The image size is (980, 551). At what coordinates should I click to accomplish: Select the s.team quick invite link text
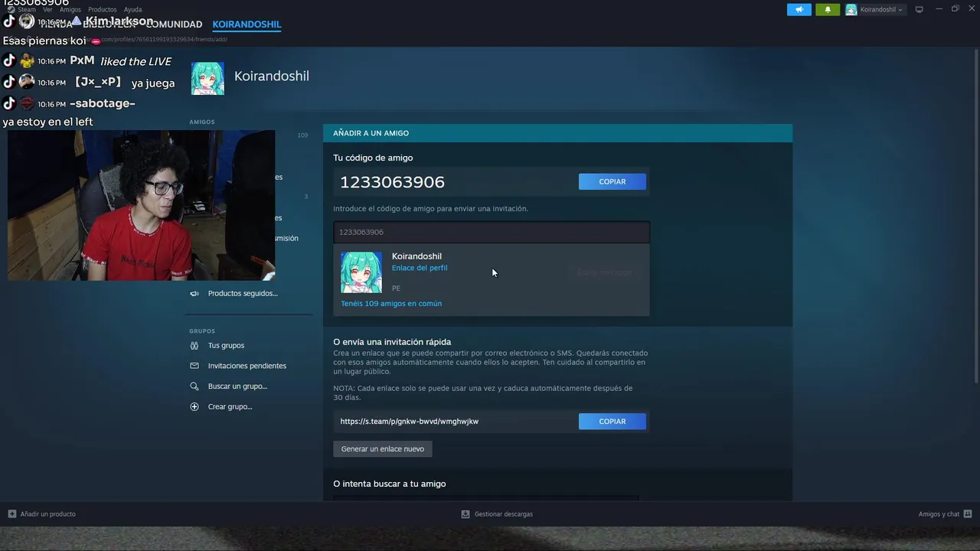[410, 422]
